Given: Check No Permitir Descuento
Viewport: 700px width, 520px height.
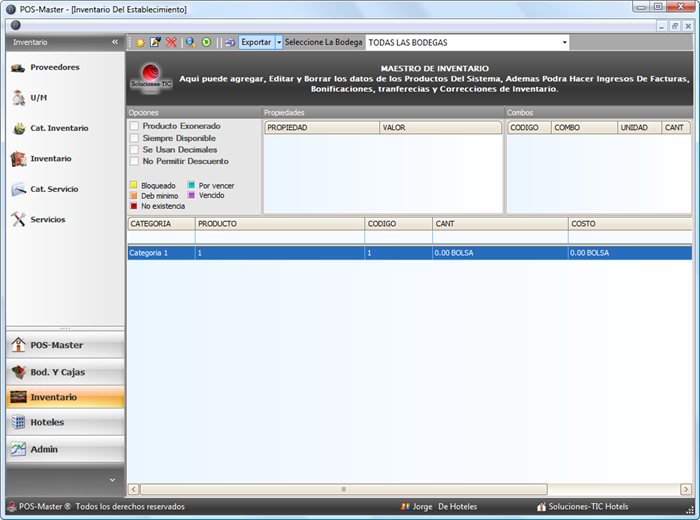Looking at the screenshot, I should tap(134, 161).
